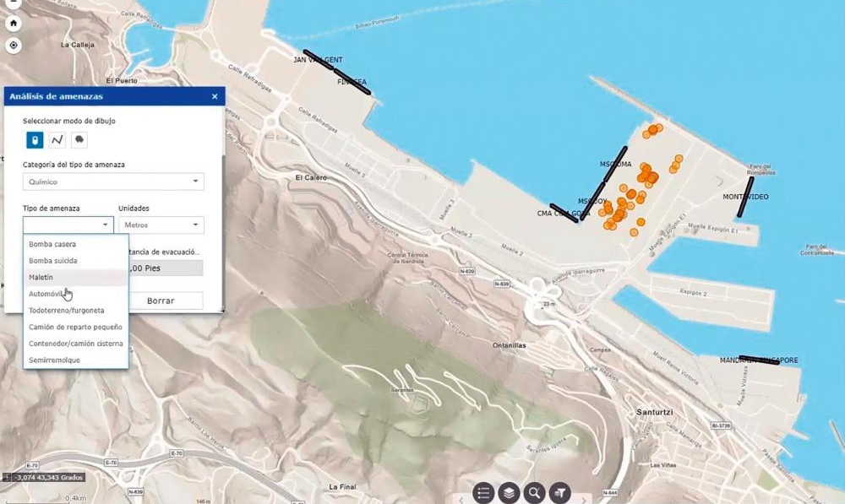
Task: Open the magnifier search widget
Action: [x=534, y=492]
